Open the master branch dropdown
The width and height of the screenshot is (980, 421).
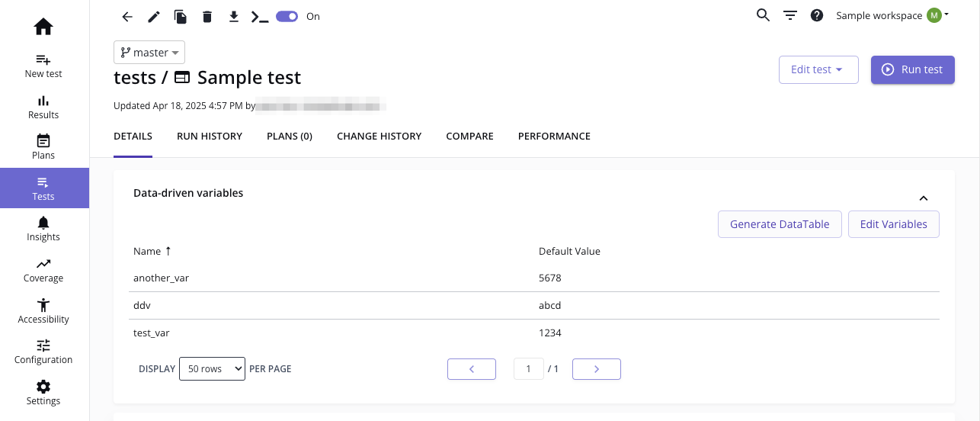tap(149, 53)
